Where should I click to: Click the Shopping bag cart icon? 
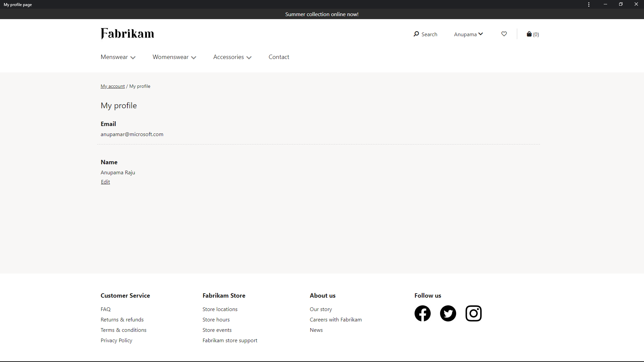[x=529, y=34]
